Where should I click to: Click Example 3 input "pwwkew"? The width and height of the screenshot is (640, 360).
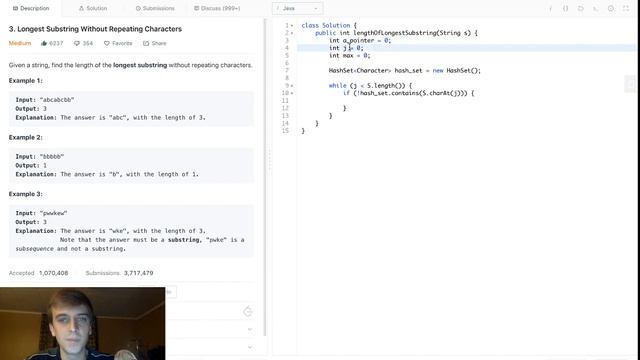(x=53, y=213)
